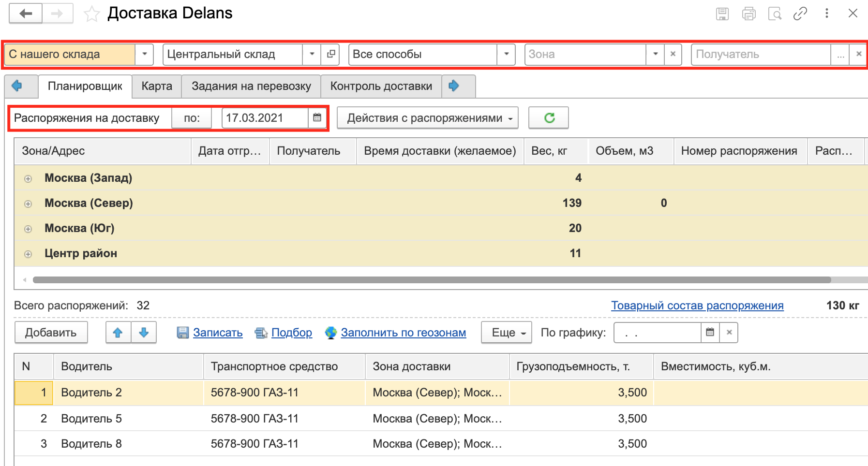868x466 pixels.
Task: Click the Вместимость, куб.м. column header
Action: click(x=760, y=366)
